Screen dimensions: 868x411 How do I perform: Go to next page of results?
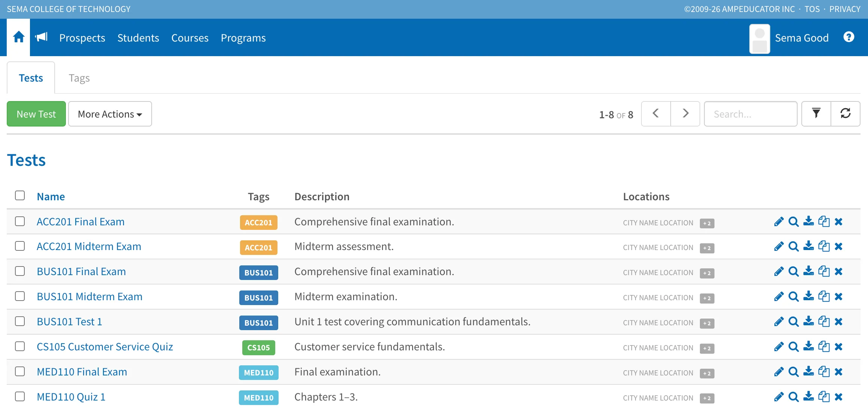[x=685, y=113]
